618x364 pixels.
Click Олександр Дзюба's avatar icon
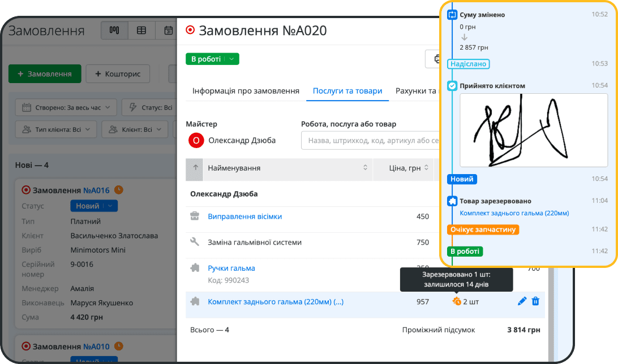[x=195, y=140]
